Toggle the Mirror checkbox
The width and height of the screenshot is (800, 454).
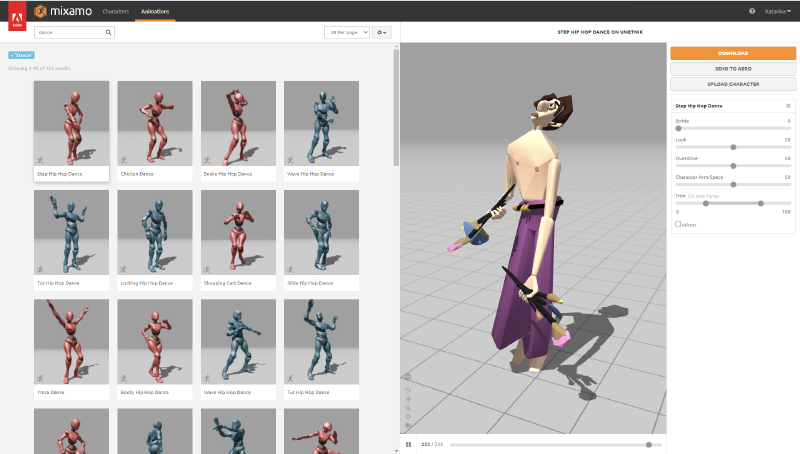tap(678, 224)
